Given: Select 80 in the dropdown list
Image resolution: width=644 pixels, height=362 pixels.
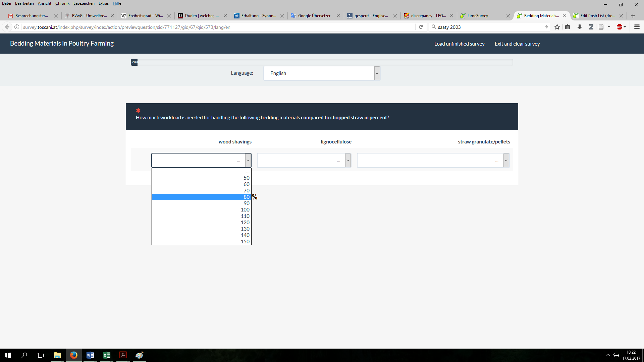Looking at the screenshot, I should click(x=201, y=197).
